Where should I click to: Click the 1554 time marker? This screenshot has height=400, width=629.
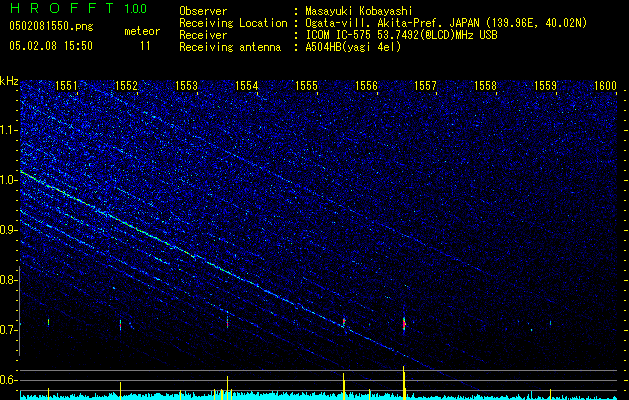[246, 85]
